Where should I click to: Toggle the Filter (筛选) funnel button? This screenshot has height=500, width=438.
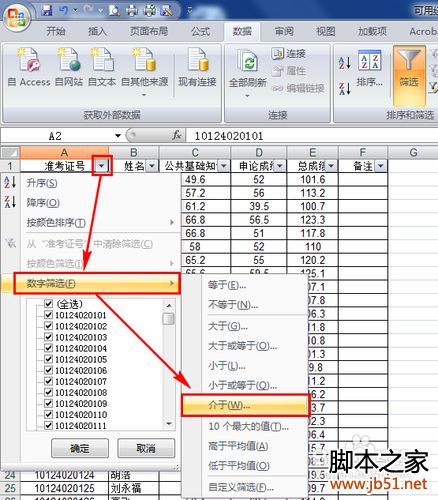click(409, 75)
